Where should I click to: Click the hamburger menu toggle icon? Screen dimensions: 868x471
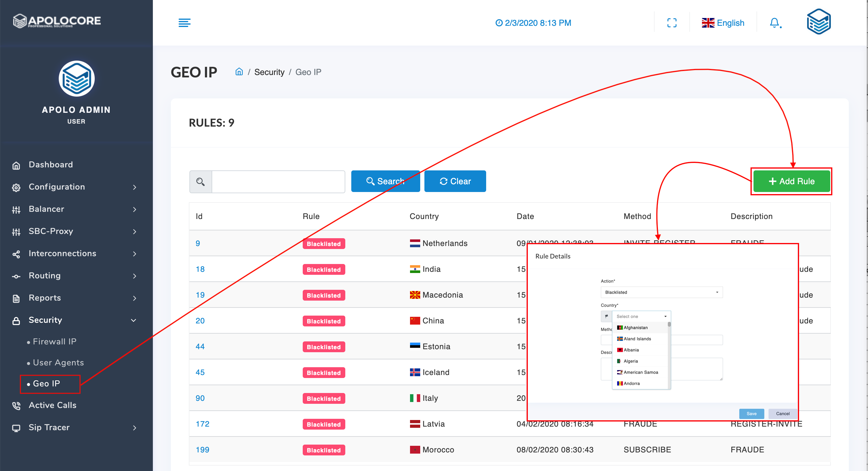184,22
